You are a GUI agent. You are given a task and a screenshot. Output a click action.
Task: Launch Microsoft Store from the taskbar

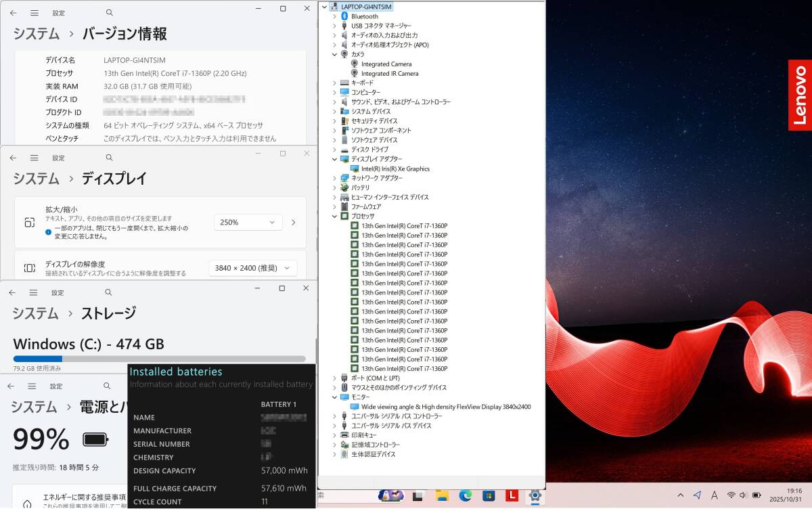pyautogui.click(x=488, y=496)
